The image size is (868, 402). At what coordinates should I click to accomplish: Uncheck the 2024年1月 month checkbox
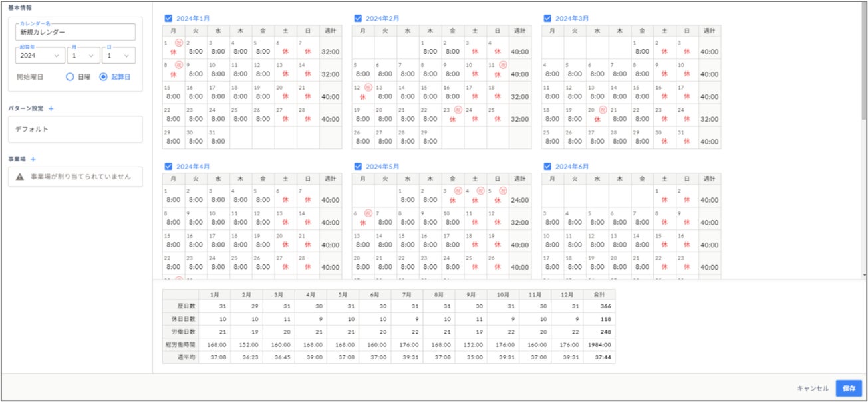[168, 19]
